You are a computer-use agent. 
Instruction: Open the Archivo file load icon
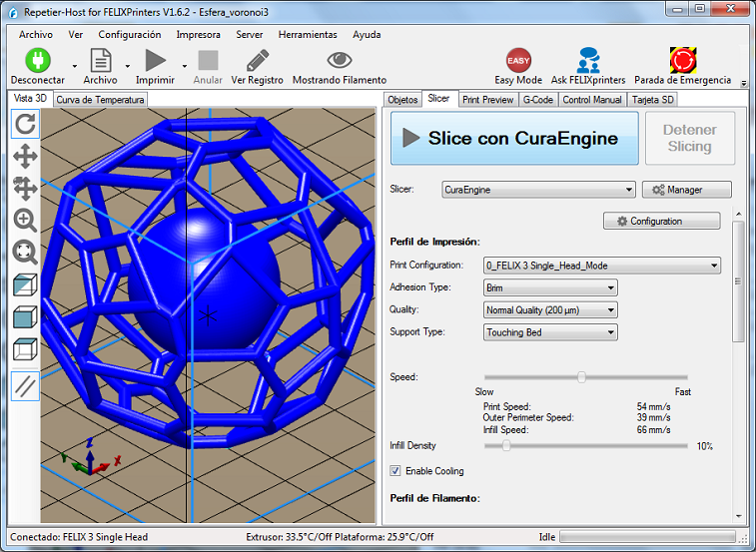101,60
